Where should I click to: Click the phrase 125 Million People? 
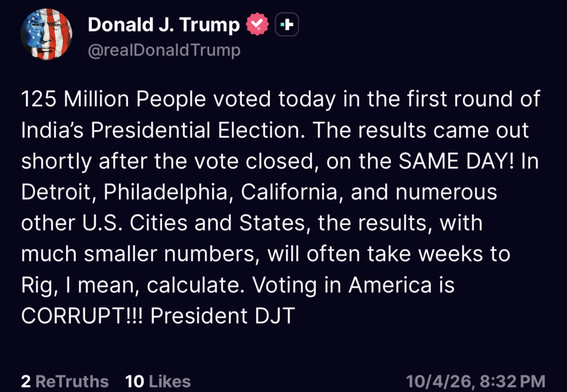click(x=113, y=99)
